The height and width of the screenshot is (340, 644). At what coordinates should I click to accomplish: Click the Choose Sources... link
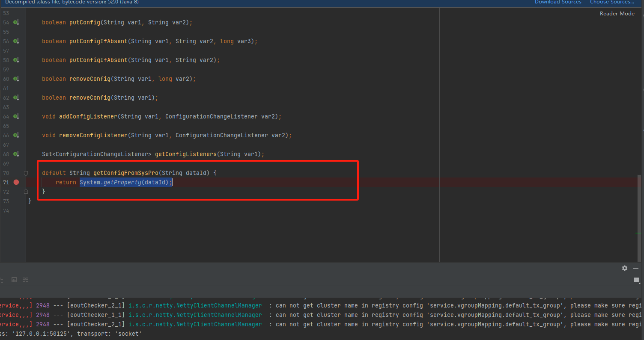[612, 2]
